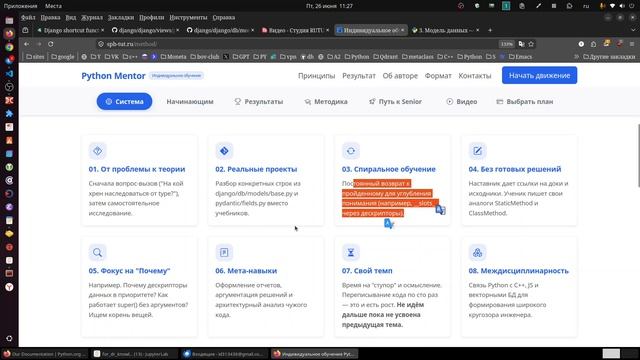The height and width of the screenshot is (360, 640).
Task: Open Firefox from the left dock
Action: pos(9,33)
